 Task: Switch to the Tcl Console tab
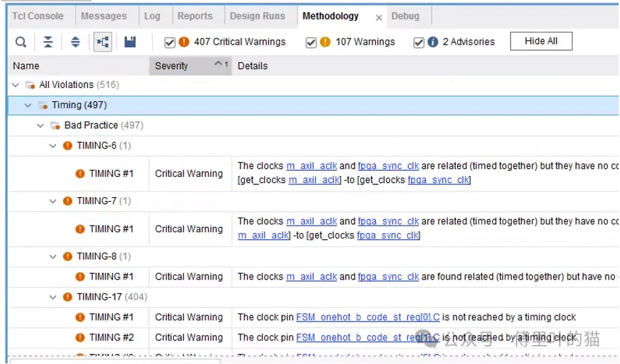pyautogui.click(x=38, y=16)
